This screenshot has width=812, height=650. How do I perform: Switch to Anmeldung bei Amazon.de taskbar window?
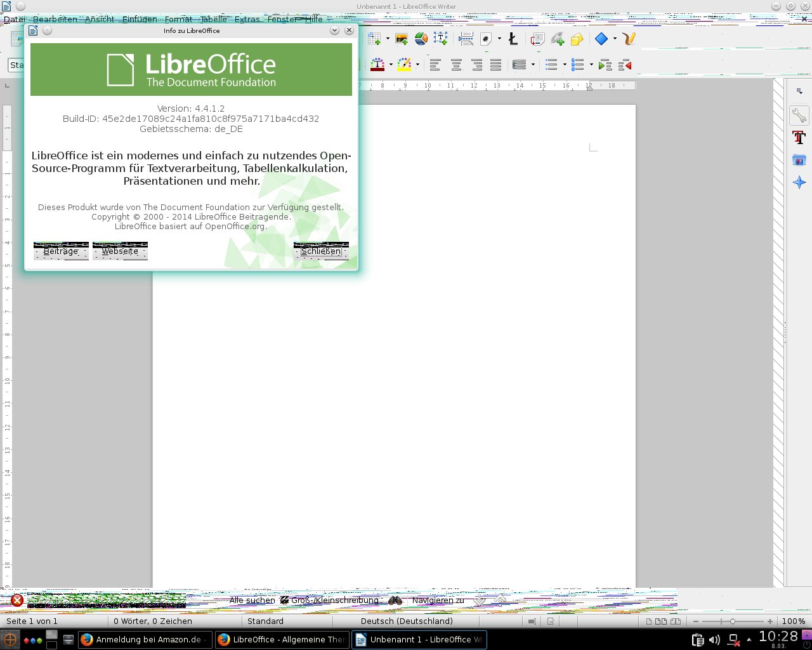[145, 639]
